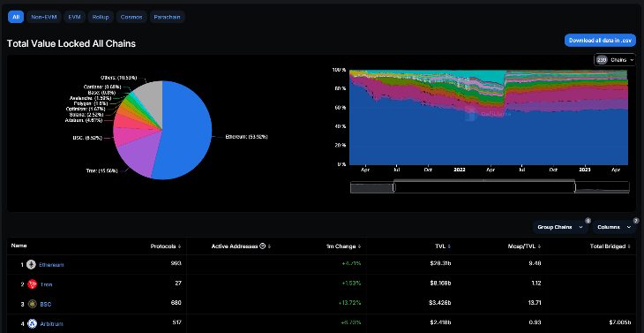Click the Arbitrum chain logo icon
The width and height of the screenshot is (644, 333).
[x=32, y=324]
